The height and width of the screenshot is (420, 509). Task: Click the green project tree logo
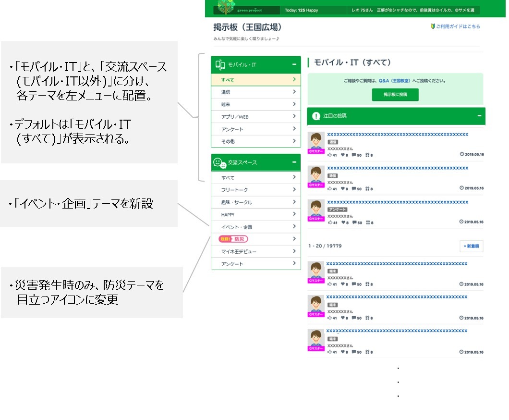226,7
